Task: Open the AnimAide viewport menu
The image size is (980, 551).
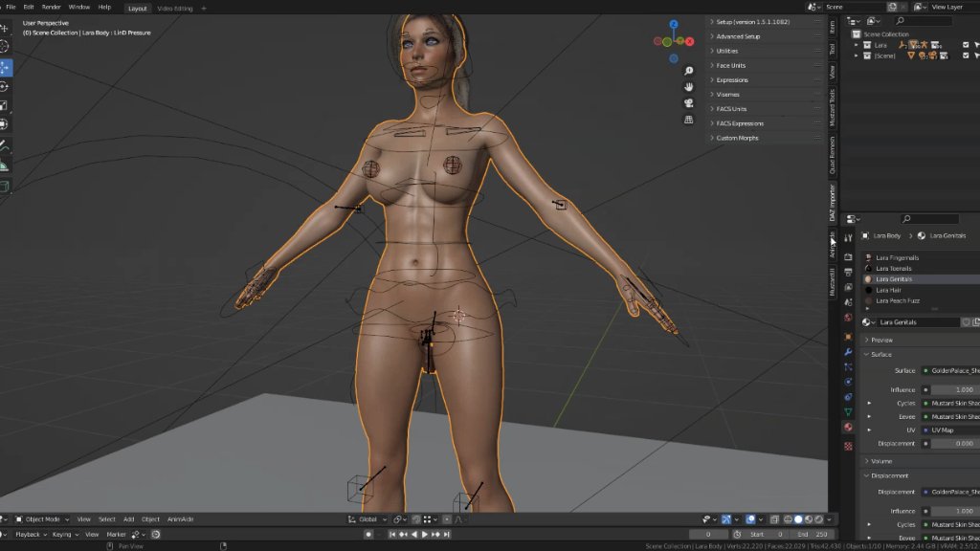Action: pos(180,519)
